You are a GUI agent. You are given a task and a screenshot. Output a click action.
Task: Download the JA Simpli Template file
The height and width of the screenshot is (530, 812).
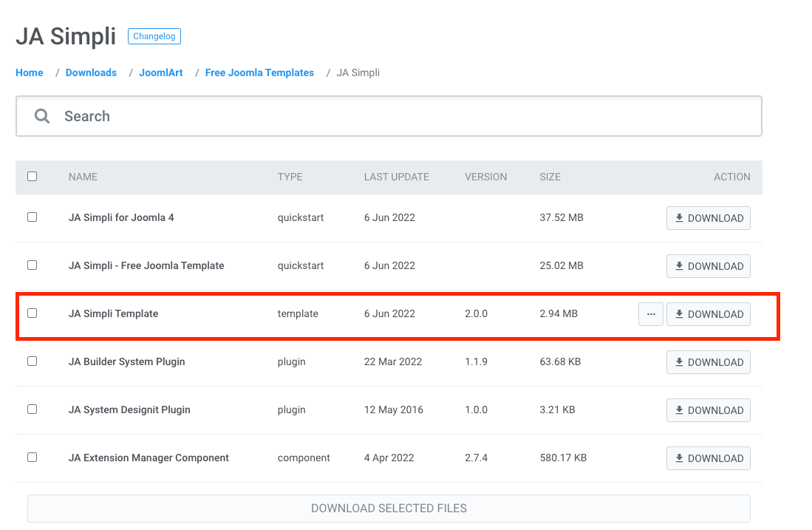pos(709,314)
